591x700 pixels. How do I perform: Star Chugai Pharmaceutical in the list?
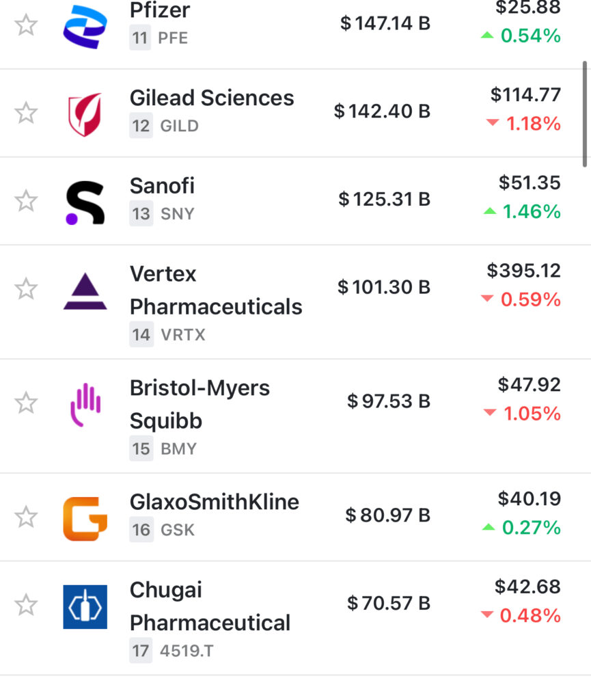[26, 605]
